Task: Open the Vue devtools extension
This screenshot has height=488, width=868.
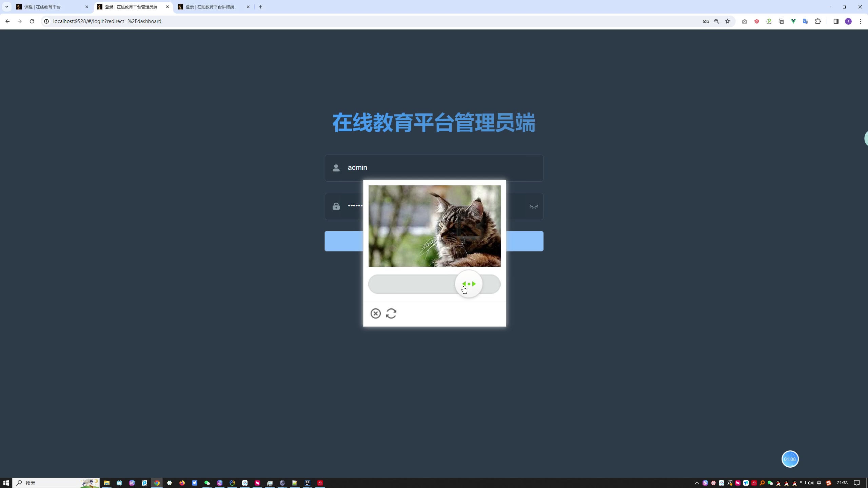Action: coord(793,21)
